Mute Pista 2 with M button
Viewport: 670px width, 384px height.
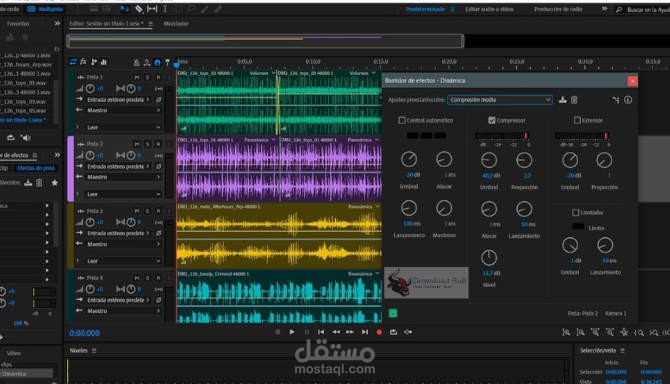tap(137, 144)
